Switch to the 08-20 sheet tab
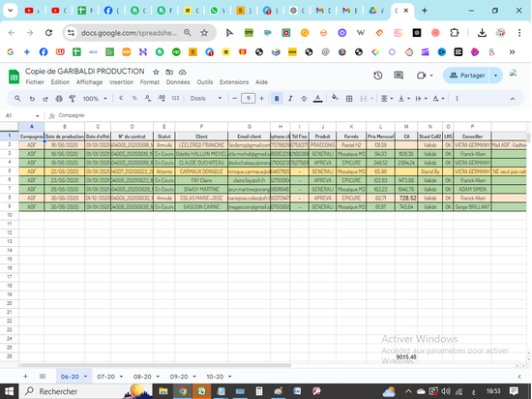 (x=142, y=377)
